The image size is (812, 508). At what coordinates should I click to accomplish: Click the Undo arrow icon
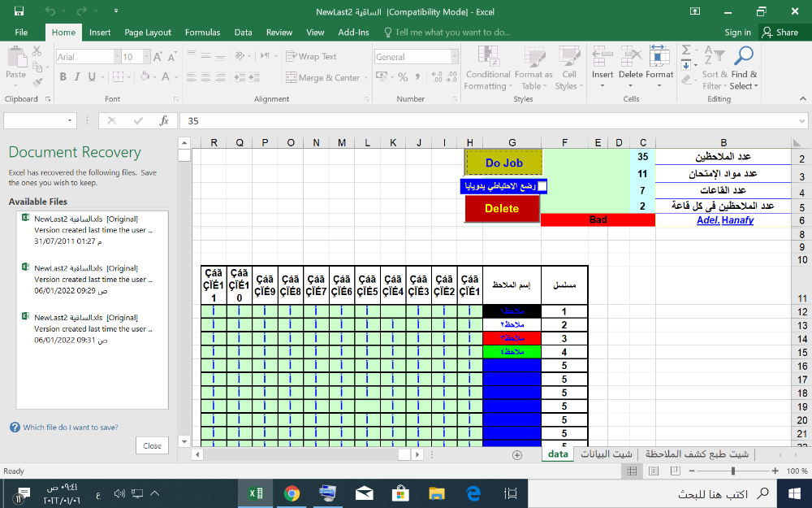50,11
